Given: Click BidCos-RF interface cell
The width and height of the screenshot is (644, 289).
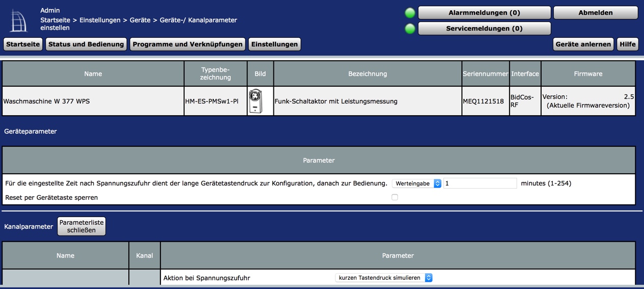Looking at the screenshot, I should (x=525, y=101).
